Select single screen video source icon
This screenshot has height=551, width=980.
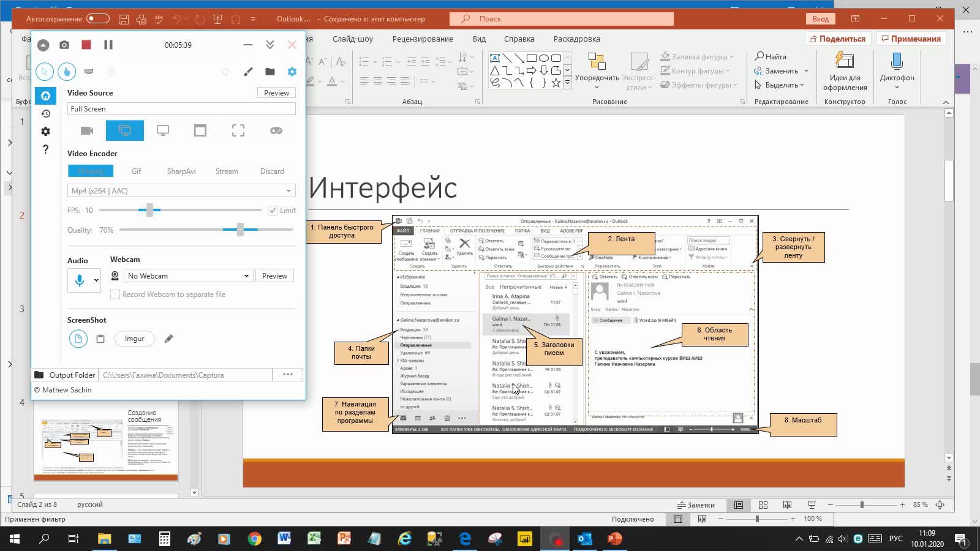pos(163,130)
